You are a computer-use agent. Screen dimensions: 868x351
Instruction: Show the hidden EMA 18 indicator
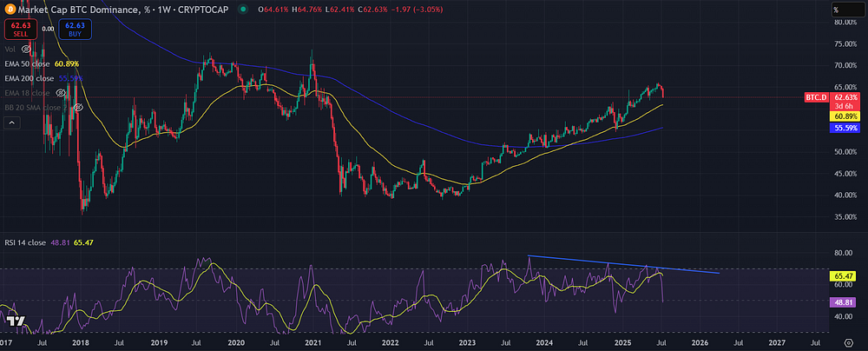click(60, 93)
